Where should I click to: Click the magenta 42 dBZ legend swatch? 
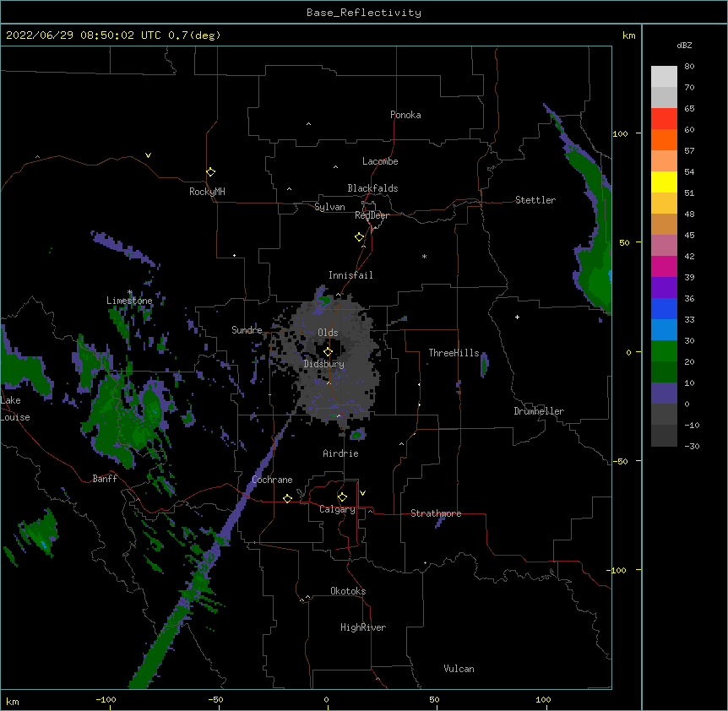[x=664, y=266]
